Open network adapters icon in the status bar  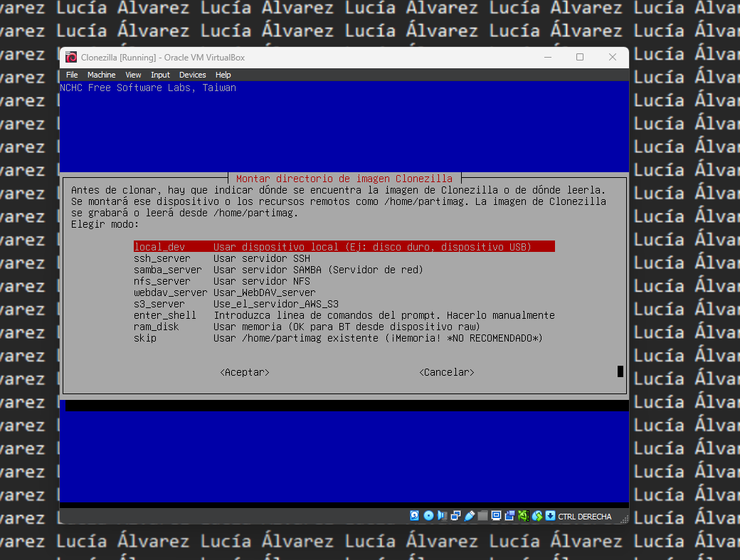(x=456, y=516)
